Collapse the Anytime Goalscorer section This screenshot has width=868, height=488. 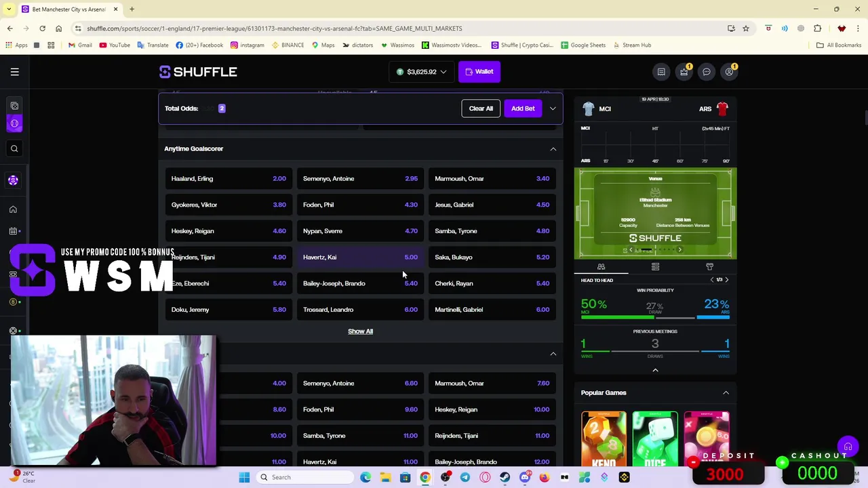(x=553, y=149)
